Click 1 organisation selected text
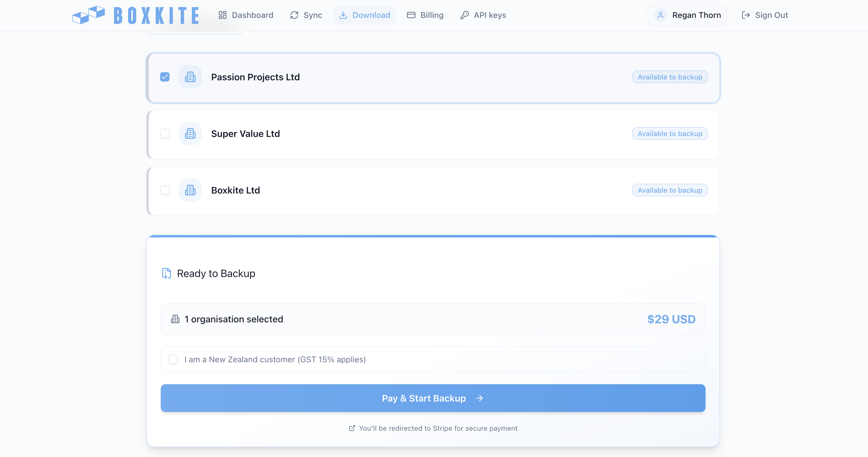Viewport: 868px width, 457px height. (x=234, y=319)
